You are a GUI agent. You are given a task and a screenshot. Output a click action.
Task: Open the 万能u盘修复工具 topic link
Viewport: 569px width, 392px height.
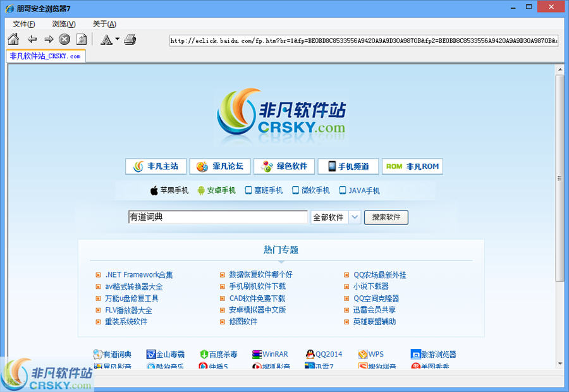click(132, 298)
